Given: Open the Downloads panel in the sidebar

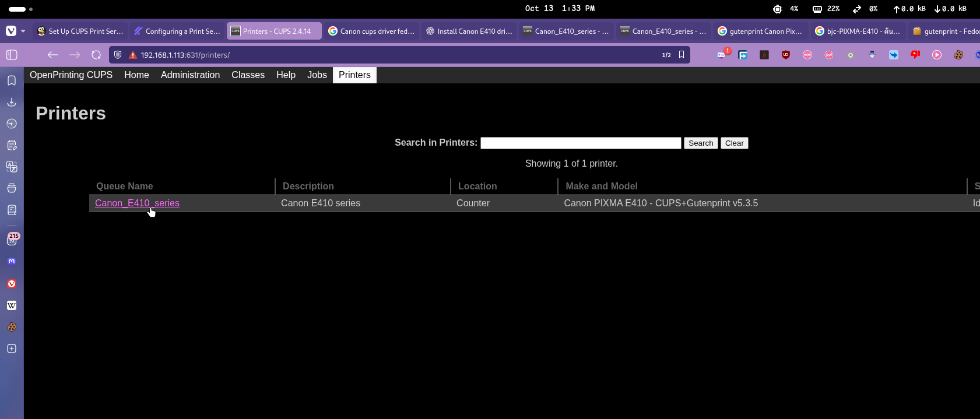Looking at the screenshot, I should [12, 102].
